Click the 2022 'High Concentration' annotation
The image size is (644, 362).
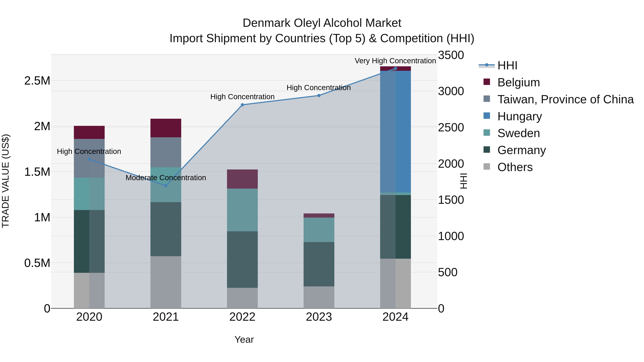(242, 97)
